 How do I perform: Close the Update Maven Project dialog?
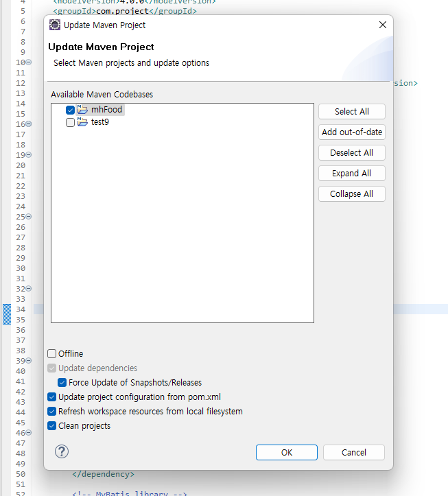pos(383,25)
